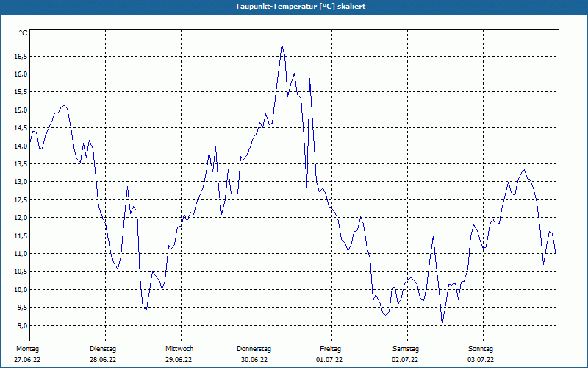Image resolution: width=588 pixels, height=368 pixels.
Task: Click the °C unit label on the axis
Action: click(x=24, y=33)
